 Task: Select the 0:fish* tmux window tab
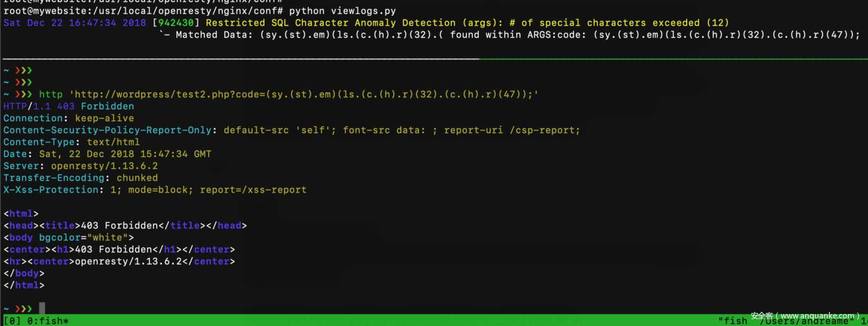(x=48, y=321)
